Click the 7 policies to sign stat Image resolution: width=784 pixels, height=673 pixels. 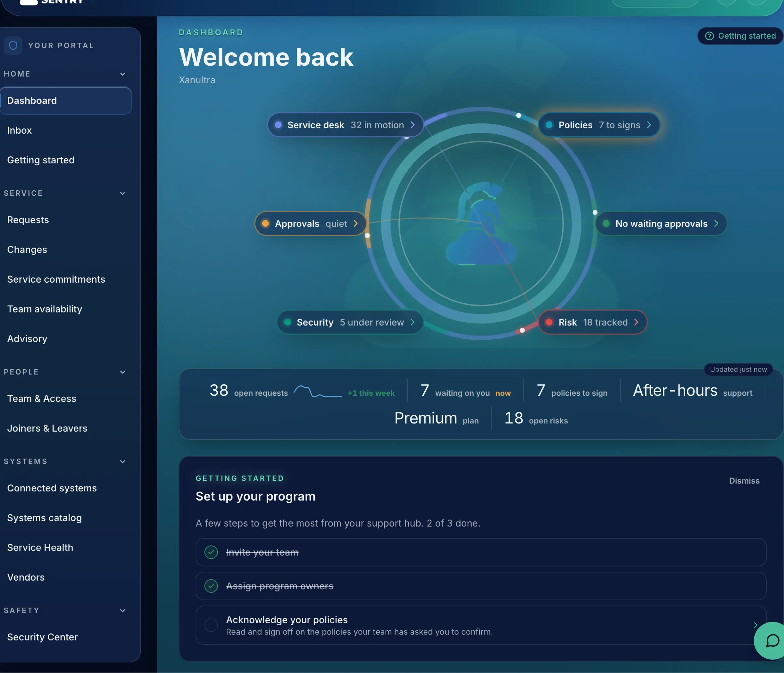point(572,391)
